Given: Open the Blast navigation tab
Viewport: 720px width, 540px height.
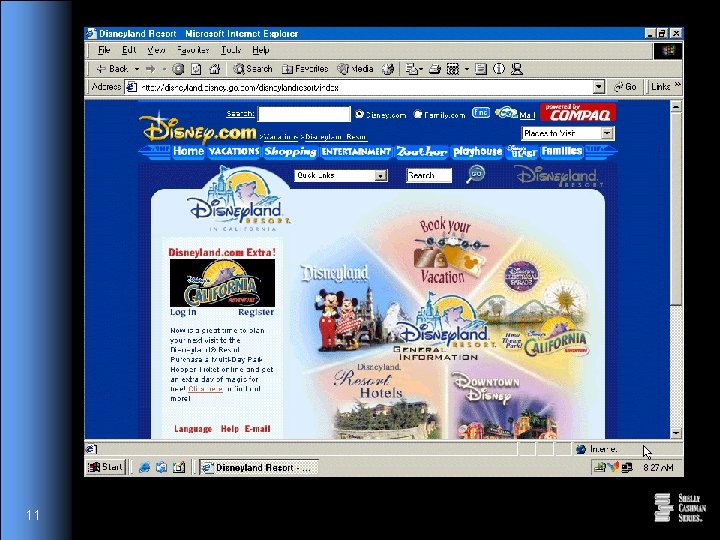Looking at the screenshot, I should point(522,152).
